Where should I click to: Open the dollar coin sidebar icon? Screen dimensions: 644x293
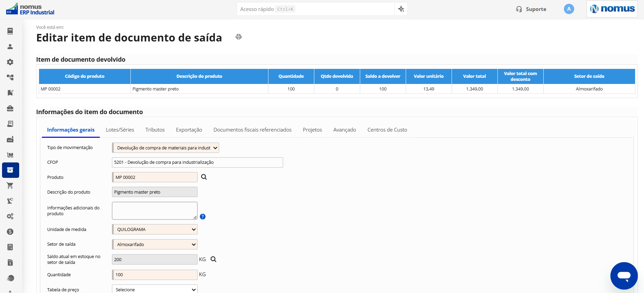(10, 232)
